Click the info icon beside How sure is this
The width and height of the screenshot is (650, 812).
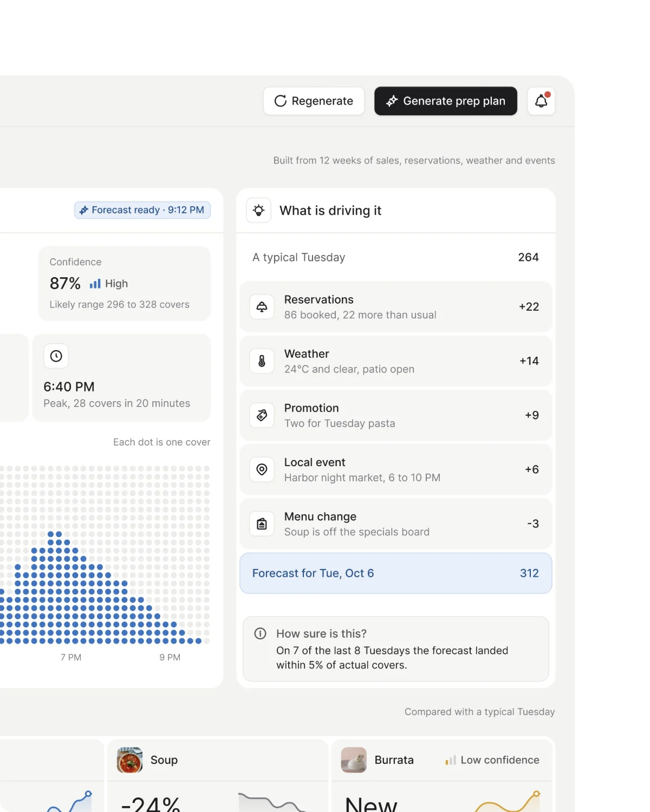(x=261, y=633)
